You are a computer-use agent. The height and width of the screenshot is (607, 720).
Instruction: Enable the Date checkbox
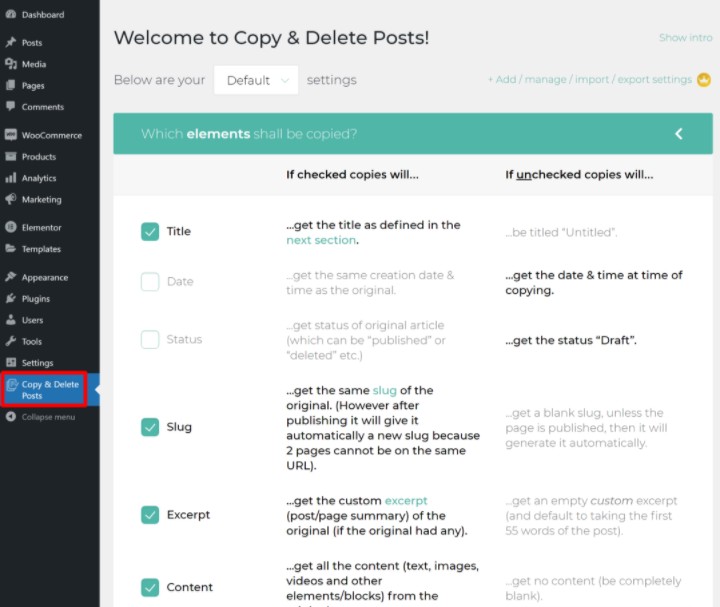[150, 282]
